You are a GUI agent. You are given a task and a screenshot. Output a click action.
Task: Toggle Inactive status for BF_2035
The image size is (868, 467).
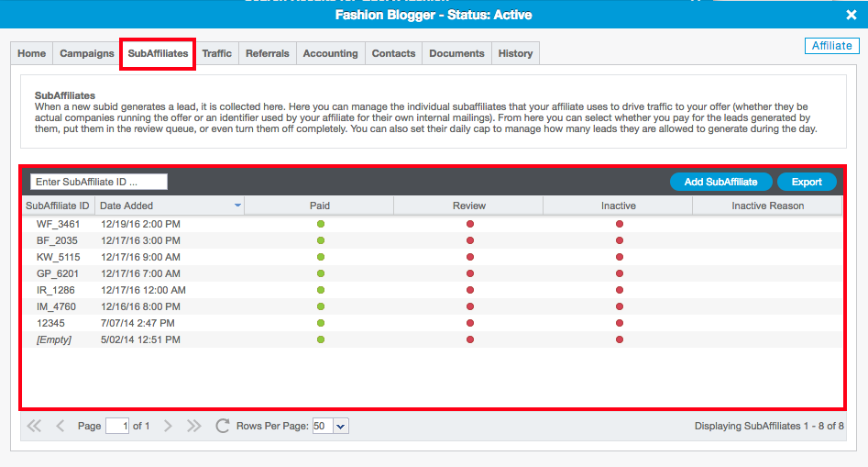[620, 240]
